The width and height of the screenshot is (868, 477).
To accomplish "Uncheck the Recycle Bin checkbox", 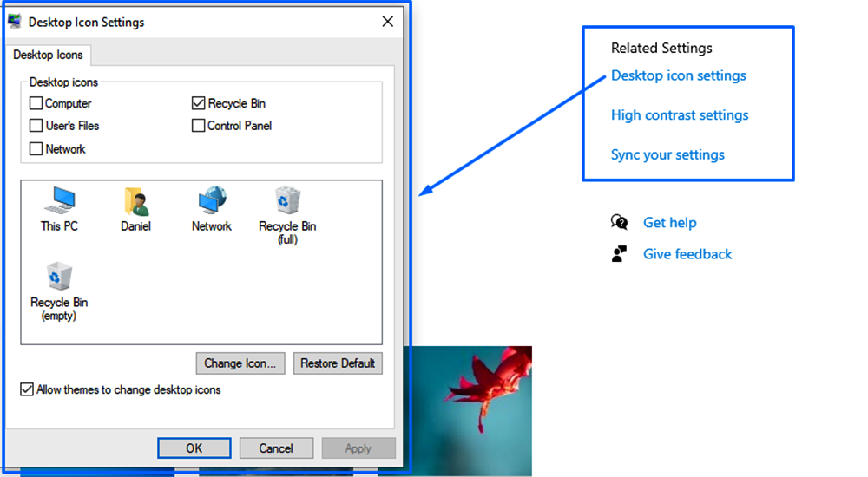I will point(198,103).
